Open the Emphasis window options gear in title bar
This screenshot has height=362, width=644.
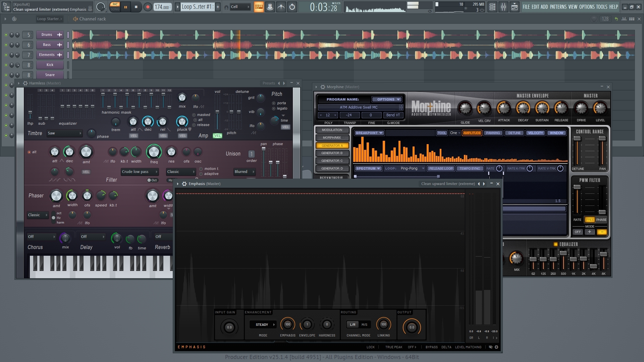184,184
